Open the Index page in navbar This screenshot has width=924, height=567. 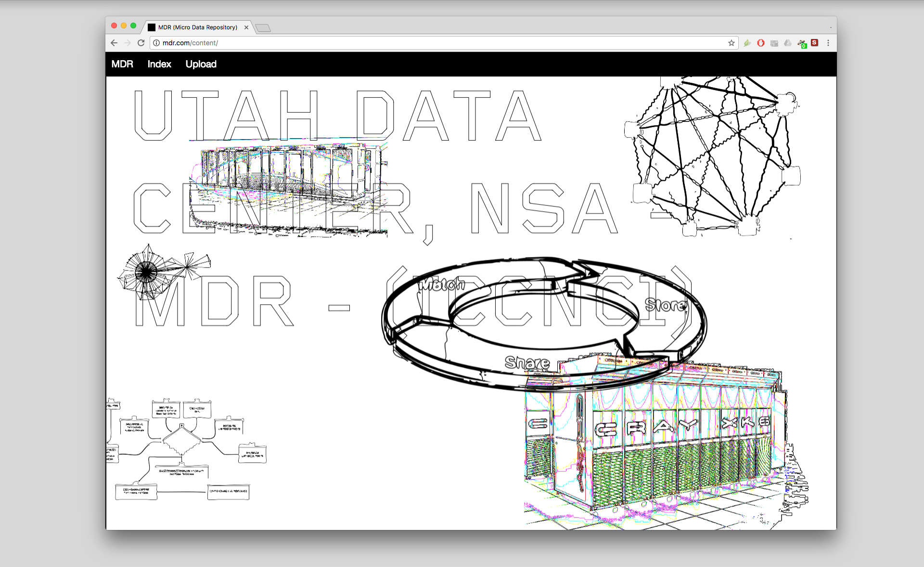coord(159,64)
